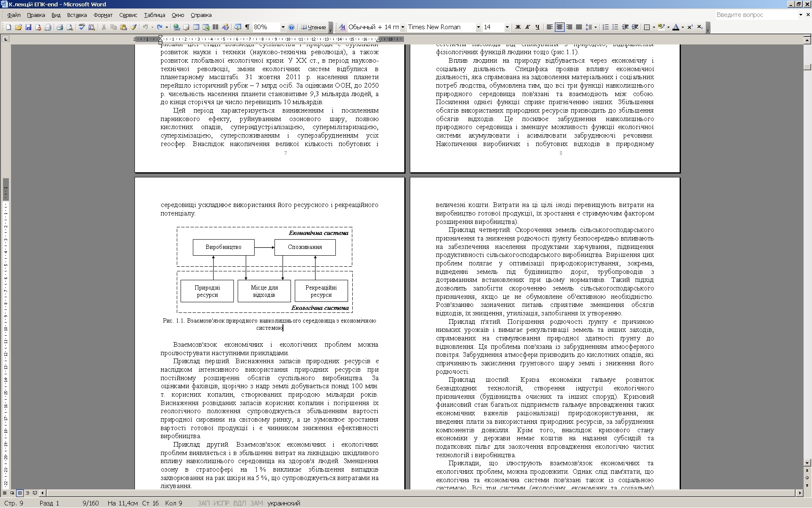The height and width of the screenshot is (508, 812).
Task: Click the ИСПР track changes indicator
Action: tap(221, 503)
